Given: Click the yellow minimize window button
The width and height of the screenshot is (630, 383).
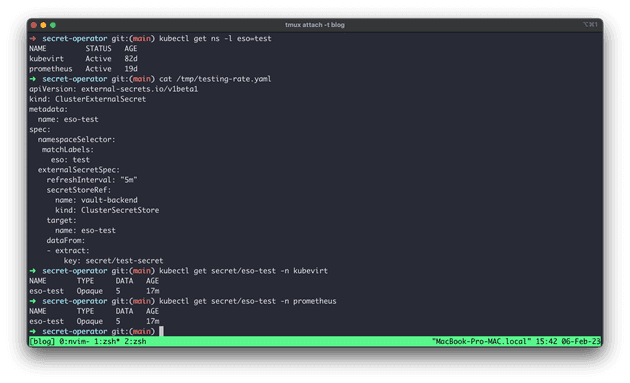Looking at the screenshot, I should tap(43, 25).
